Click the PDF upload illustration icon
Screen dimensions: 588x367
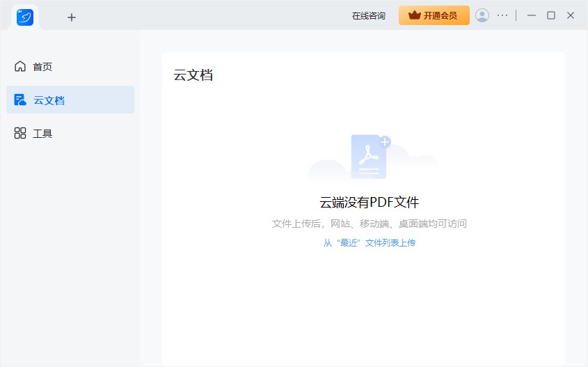click(x=370, y=157)
